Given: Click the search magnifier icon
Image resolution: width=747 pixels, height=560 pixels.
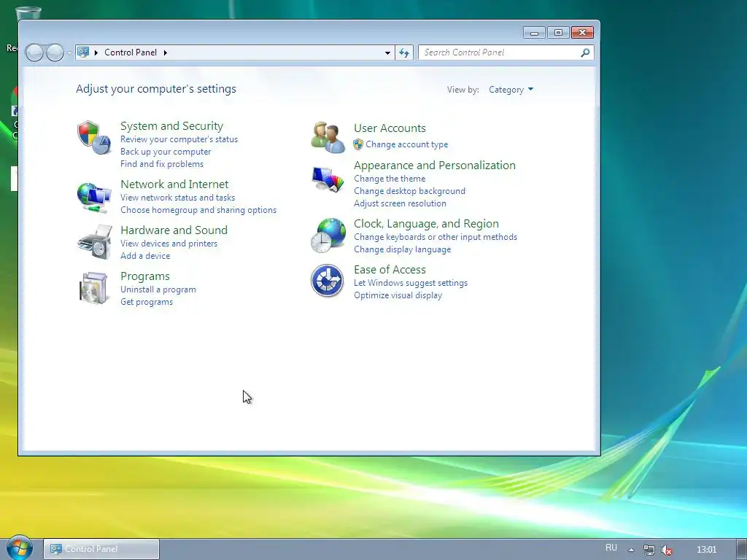Looking at the screenshot, I should pos(585,52).
